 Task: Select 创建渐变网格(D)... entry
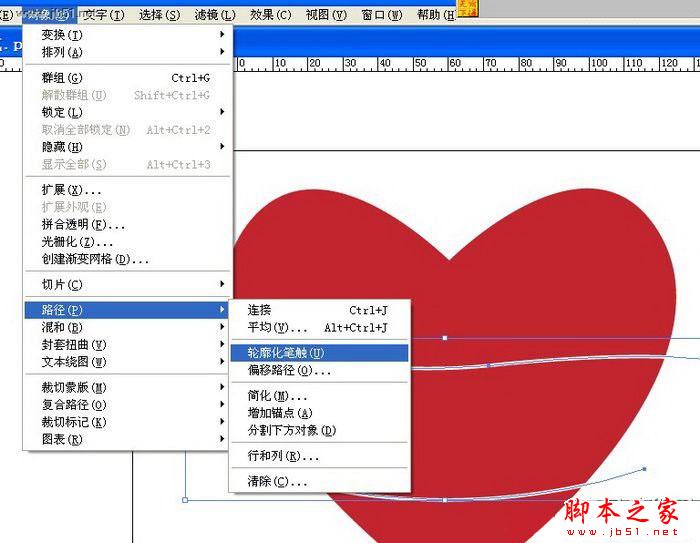[128, 259]
